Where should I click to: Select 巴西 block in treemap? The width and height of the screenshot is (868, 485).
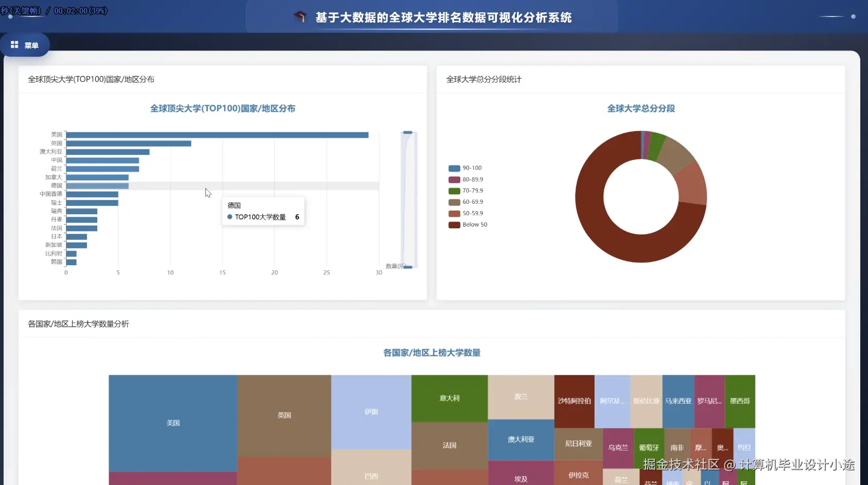tap(371, 469)
